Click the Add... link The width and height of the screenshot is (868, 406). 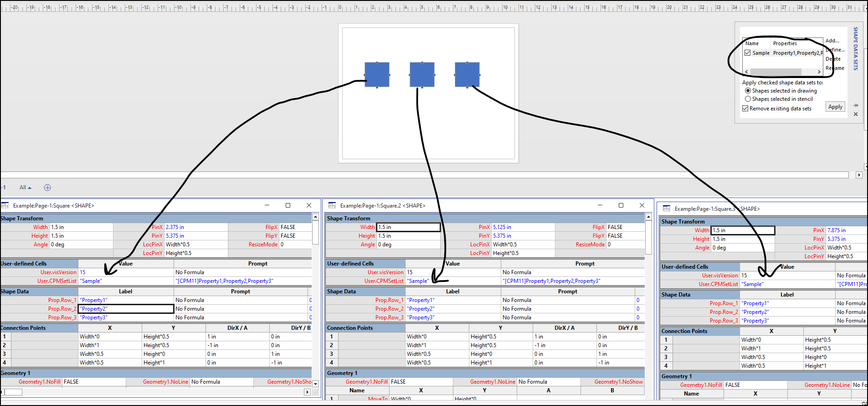[832, 41]
